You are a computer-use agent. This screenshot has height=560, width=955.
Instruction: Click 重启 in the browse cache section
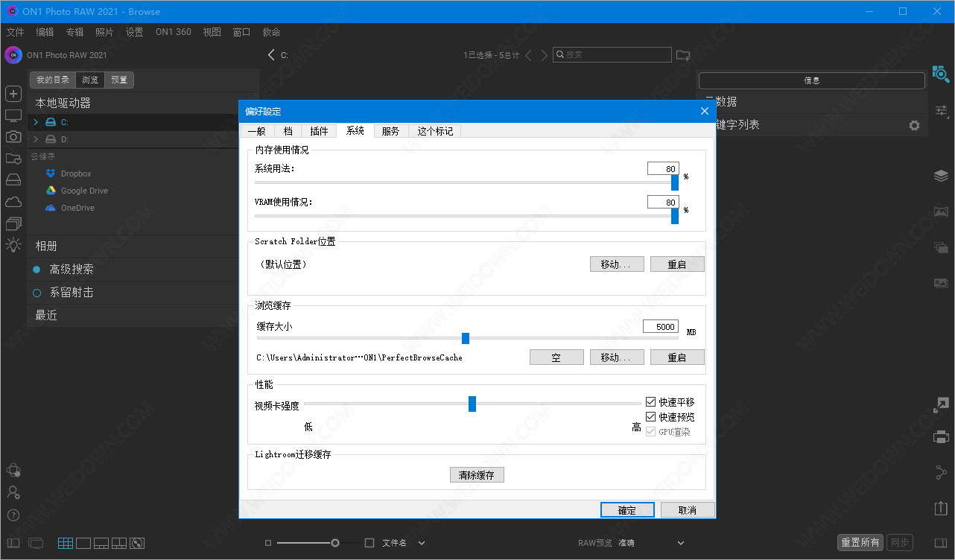pyautogui.click(x=677, y=357)
